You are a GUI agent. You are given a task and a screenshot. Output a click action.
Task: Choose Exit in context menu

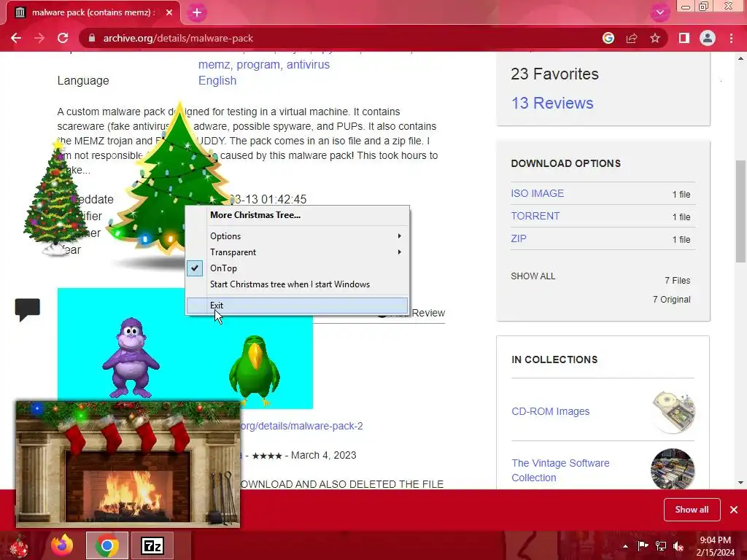pyautogui.click(x=298, y=306)
